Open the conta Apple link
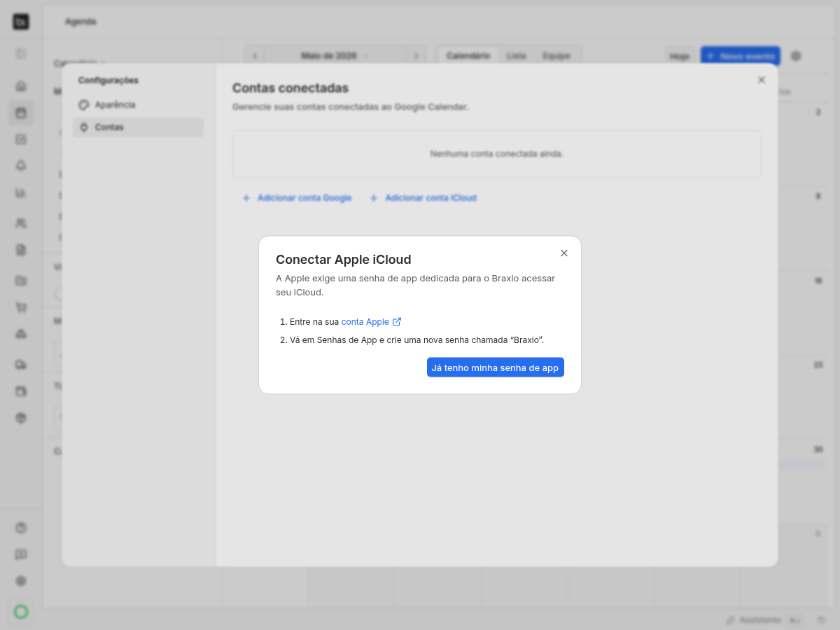This screenshot has width=840, height=630. tap(365, 322)
